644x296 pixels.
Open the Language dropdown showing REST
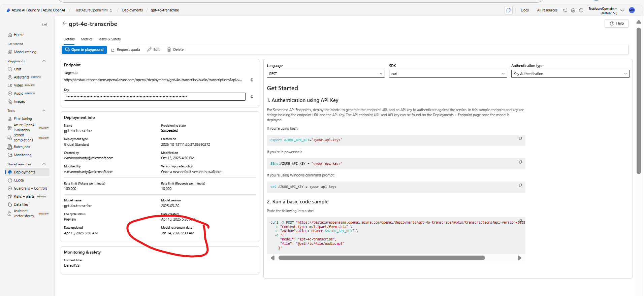tap(326, 74)
